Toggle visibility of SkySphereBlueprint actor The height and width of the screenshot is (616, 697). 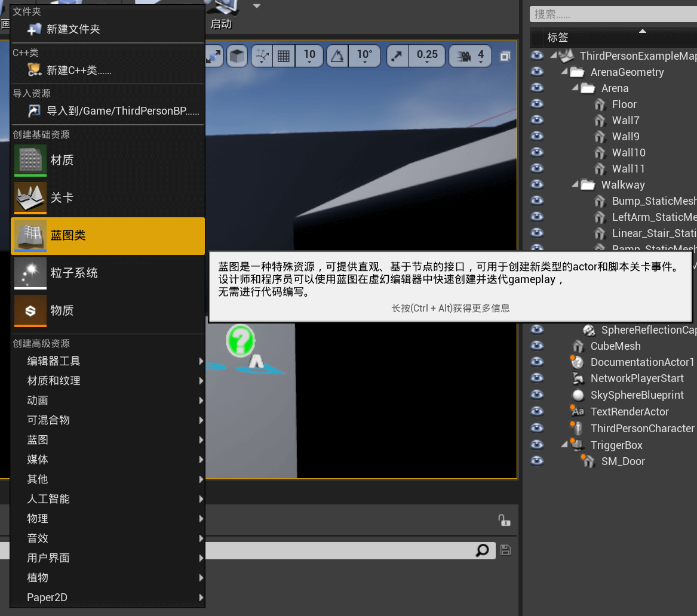click(x=537, y=395)
